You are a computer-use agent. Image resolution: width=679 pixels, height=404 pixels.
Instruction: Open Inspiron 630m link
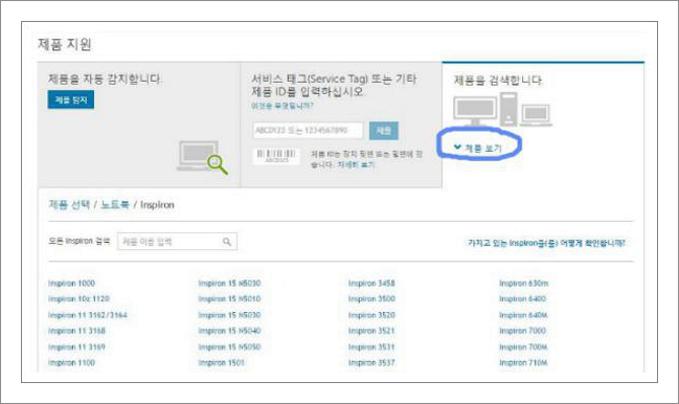click(524, 283)
